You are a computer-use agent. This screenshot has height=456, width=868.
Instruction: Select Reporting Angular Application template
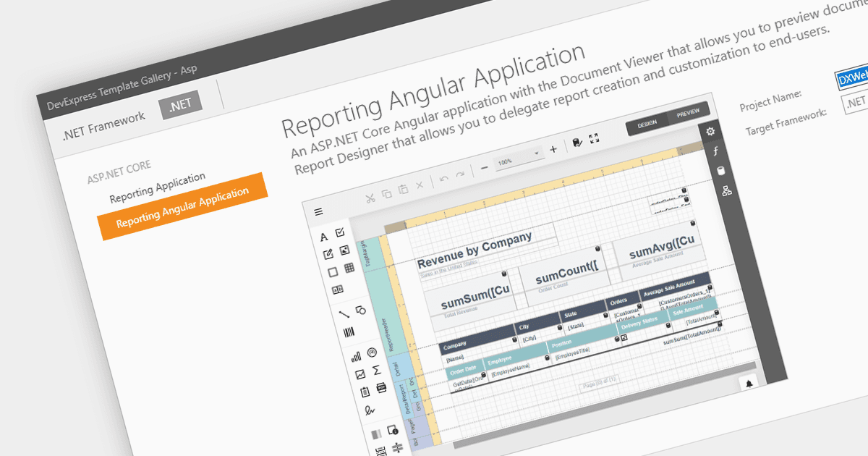(183, 206)
